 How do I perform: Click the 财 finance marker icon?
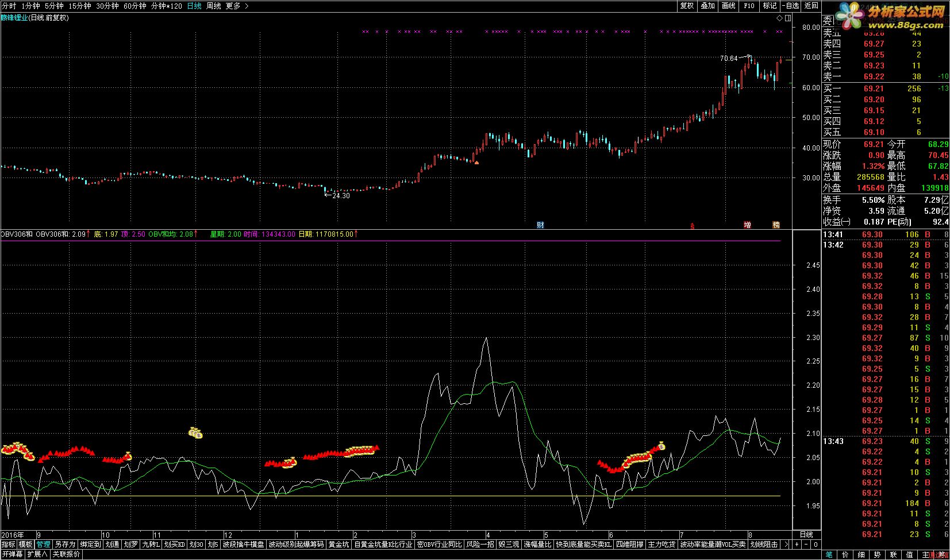(540, 225)
